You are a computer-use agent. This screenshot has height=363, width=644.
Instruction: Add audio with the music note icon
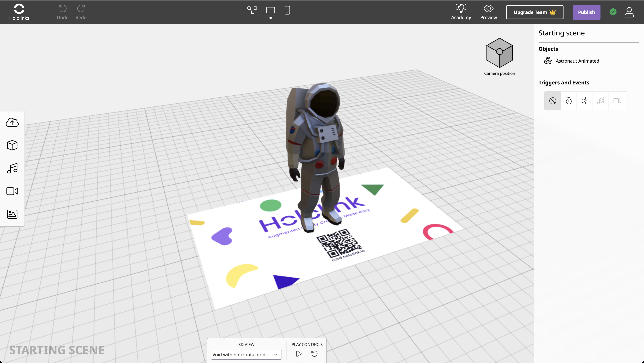point(12,168)
